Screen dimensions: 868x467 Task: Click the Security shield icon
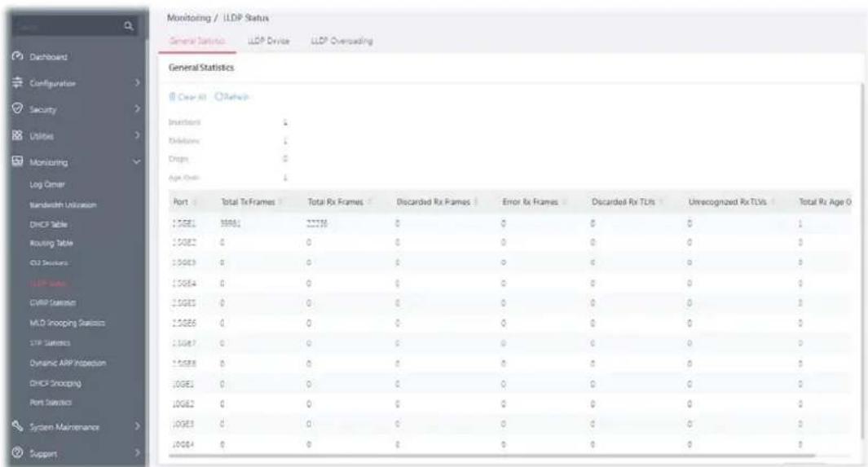17,108
